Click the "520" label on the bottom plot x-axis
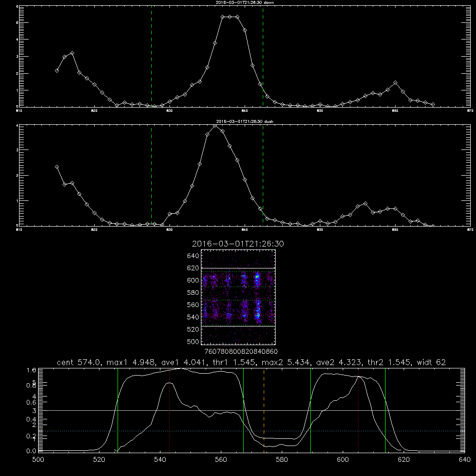 point(99,460)
